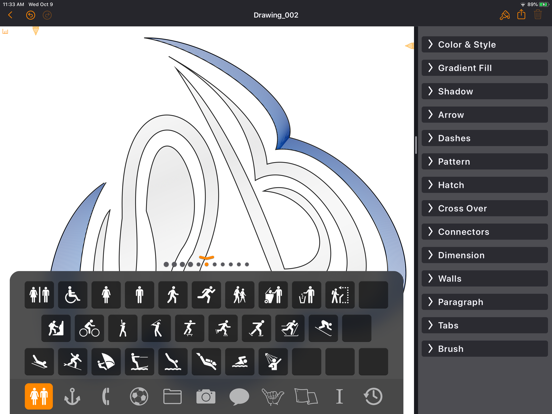Image resolution: width=552 pixels, height=414 pixels.
Task: Insert the swimmer symbol
Action: (240, 362)
